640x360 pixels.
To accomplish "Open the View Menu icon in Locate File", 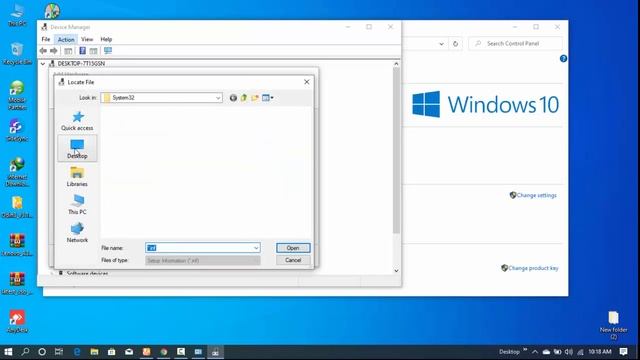I will point(268,98).
